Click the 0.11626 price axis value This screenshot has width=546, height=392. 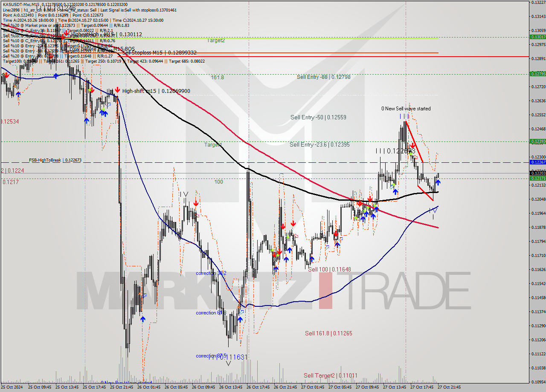pyautogui.click(x=539, y=269)
